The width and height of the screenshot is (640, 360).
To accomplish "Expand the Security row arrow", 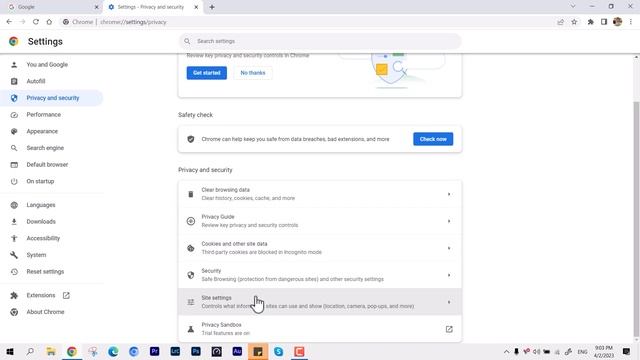I will pyautogui.click(x=449, y=275).
